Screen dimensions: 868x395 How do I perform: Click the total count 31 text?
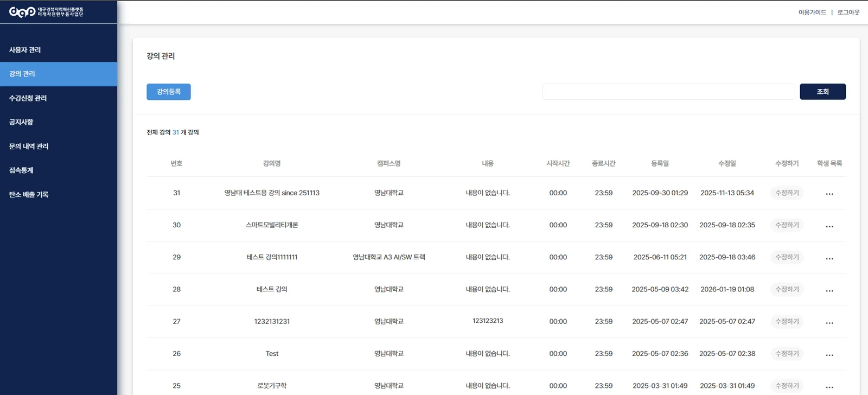pos(176,132)
